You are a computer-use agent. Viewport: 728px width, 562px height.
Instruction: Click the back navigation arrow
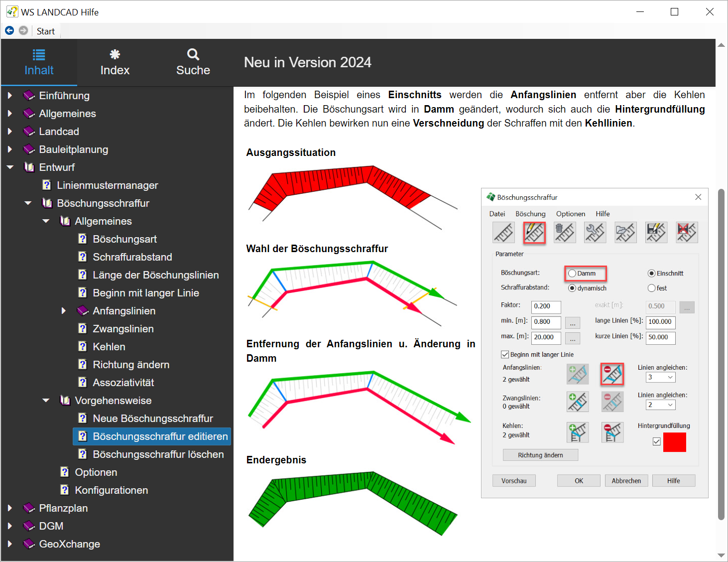coord(9,31)
